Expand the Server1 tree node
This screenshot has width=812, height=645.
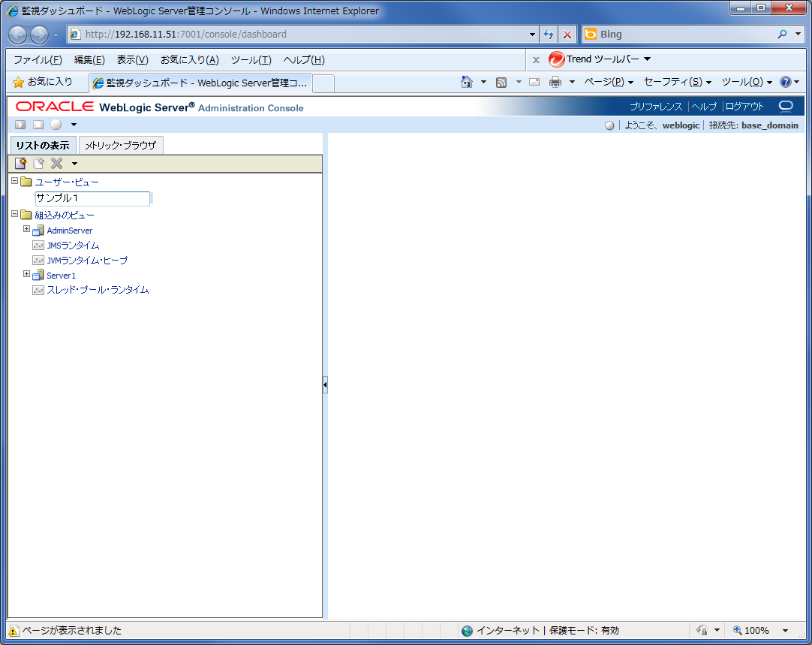coord(26,274)
